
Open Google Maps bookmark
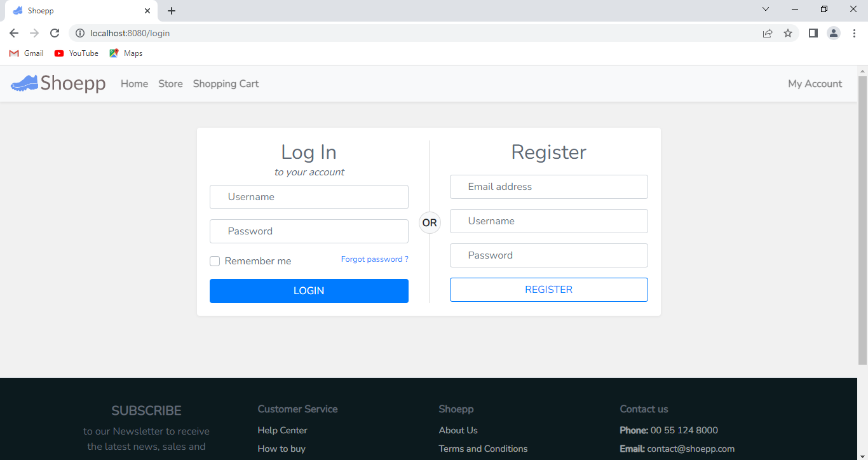pyautogui.click(x=125, y=53)
